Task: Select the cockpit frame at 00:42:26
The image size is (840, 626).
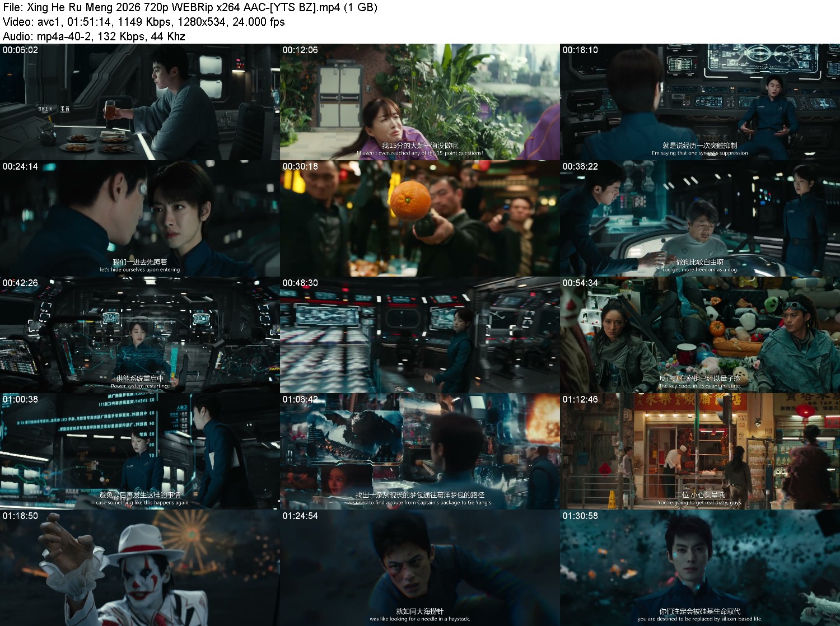Action: point(140,335)
